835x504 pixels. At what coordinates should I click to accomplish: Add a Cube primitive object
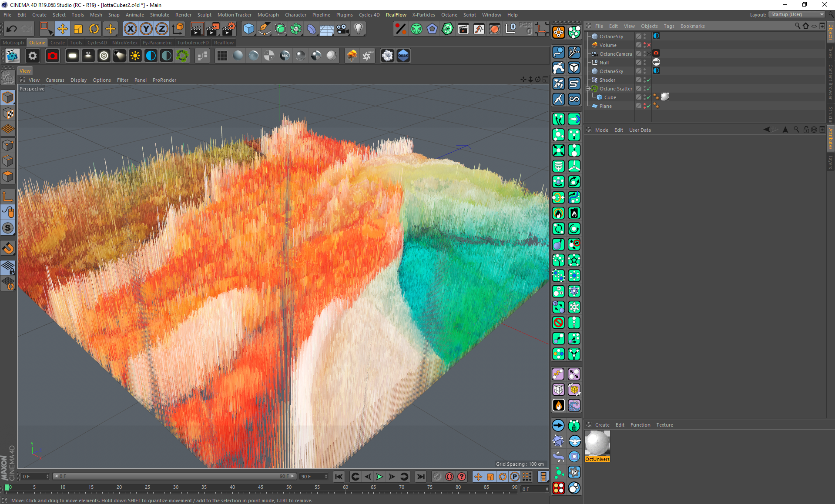tap(248, 29)
